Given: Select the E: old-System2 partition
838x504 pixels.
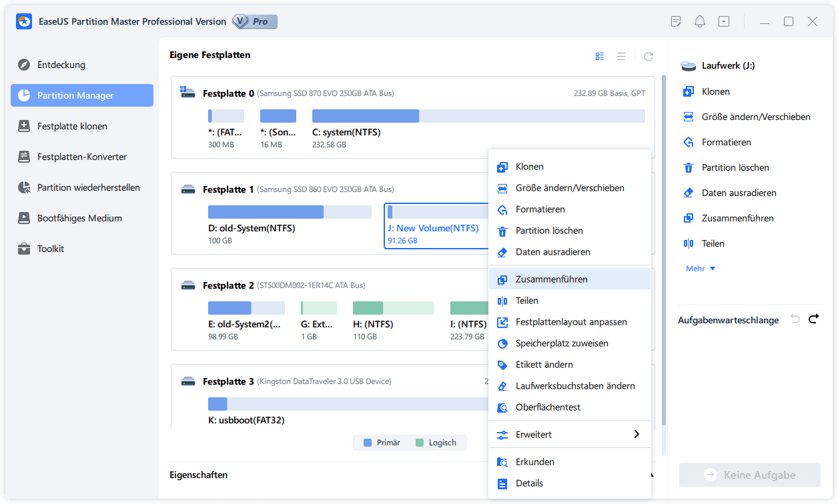Looking at the screenshot, I should (x=246, y=321).
